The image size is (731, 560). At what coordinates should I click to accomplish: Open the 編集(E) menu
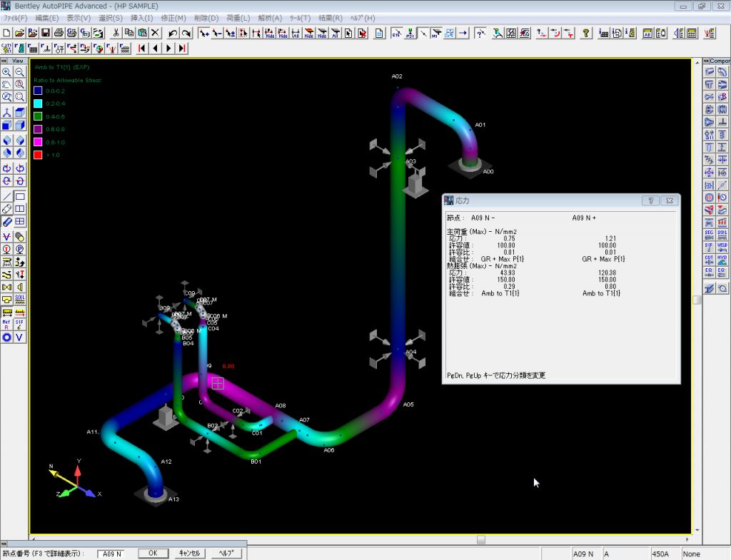[46, 18]
